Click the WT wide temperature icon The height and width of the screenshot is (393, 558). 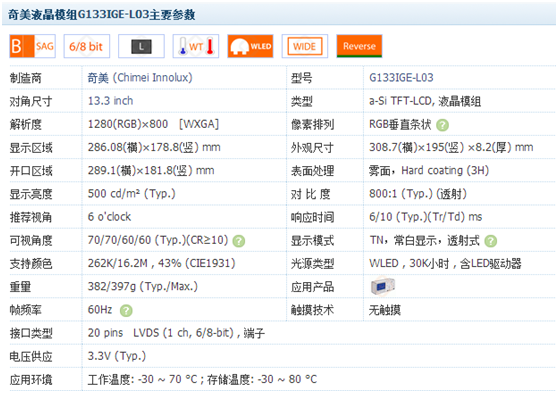196,46
